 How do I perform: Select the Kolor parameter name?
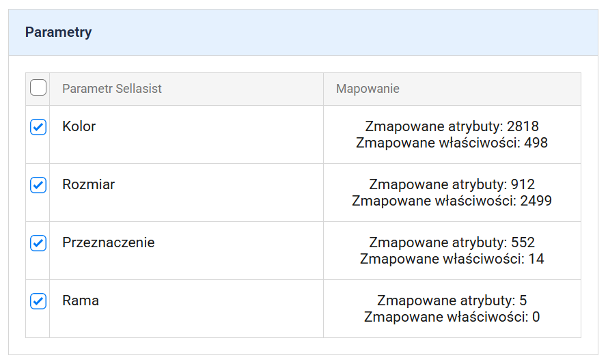(79, 126)
